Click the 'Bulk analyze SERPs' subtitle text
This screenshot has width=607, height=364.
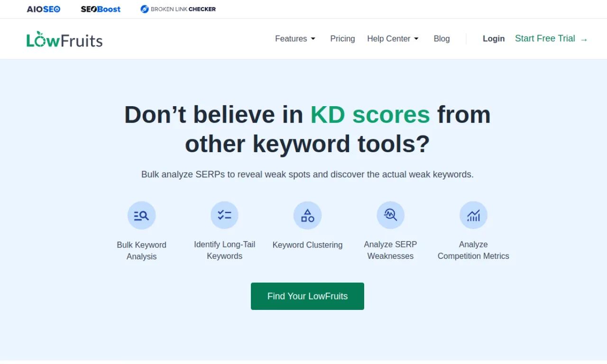(x=307, y=174)
